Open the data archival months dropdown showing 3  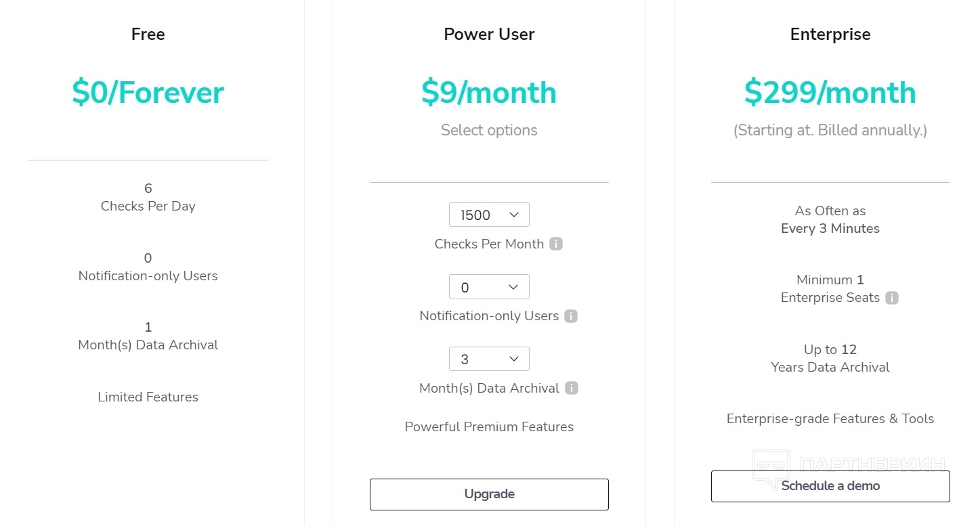point(489,359)
